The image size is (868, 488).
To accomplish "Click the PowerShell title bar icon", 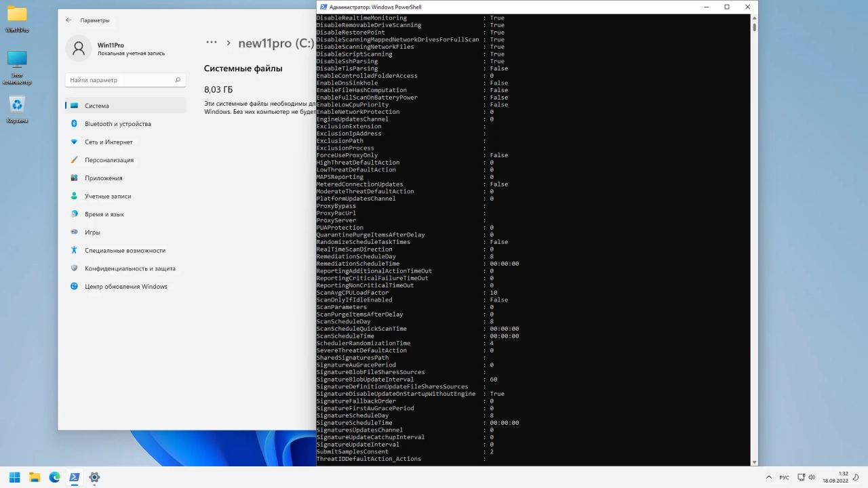I will [322, 7].
